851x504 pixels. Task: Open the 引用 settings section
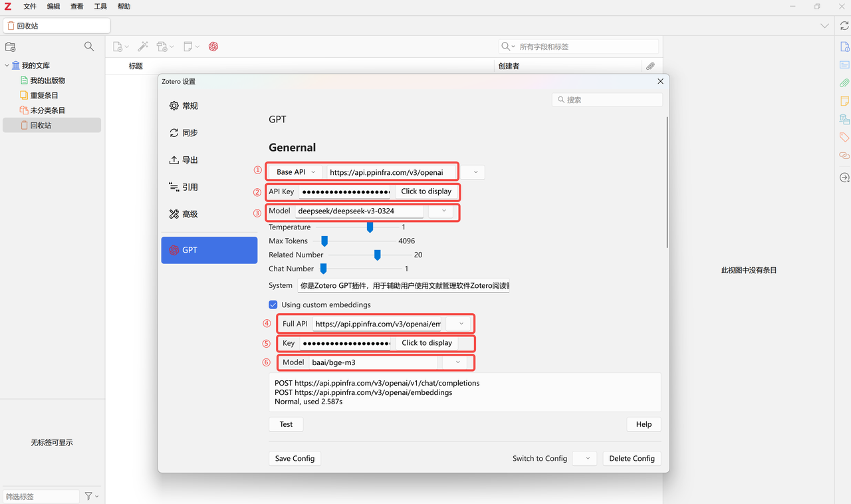click(209, 188)
